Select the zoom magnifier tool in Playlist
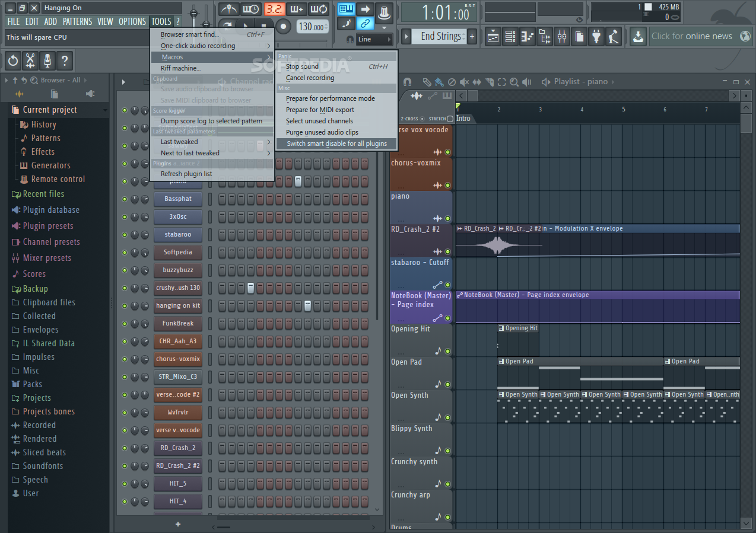 pos(514,82)
